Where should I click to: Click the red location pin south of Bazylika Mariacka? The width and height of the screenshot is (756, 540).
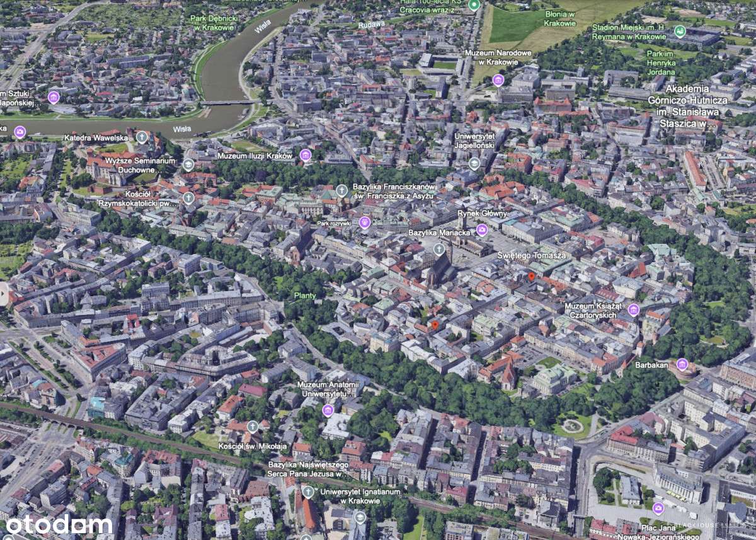[x=434, y=325]
